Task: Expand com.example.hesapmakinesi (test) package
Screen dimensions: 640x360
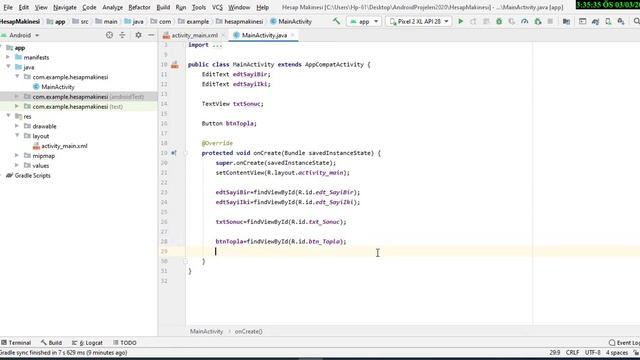Action: pos(17,107)
